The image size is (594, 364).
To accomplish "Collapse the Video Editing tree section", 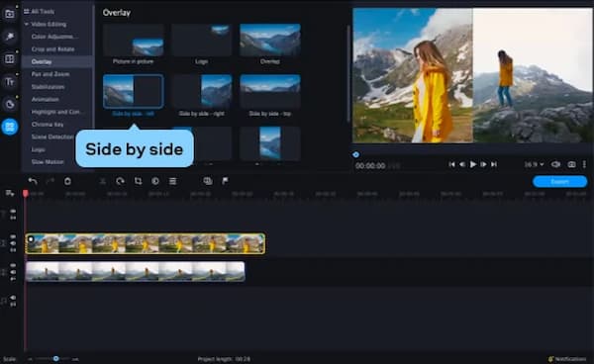I will [27, 24].
